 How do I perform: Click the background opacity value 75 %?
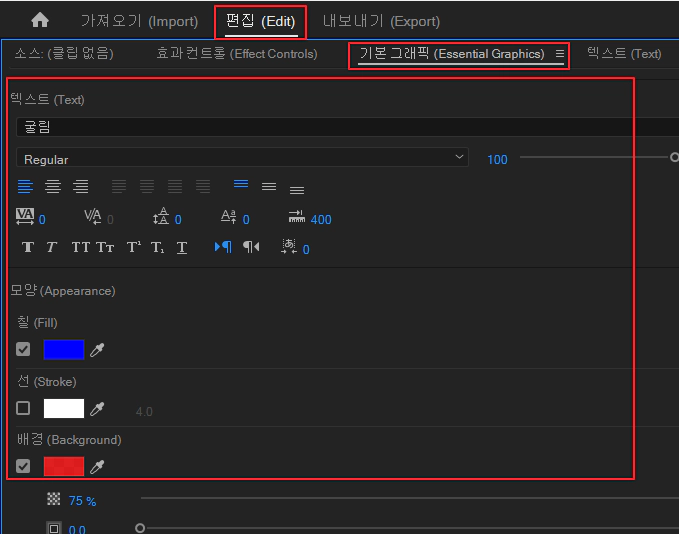82,501
